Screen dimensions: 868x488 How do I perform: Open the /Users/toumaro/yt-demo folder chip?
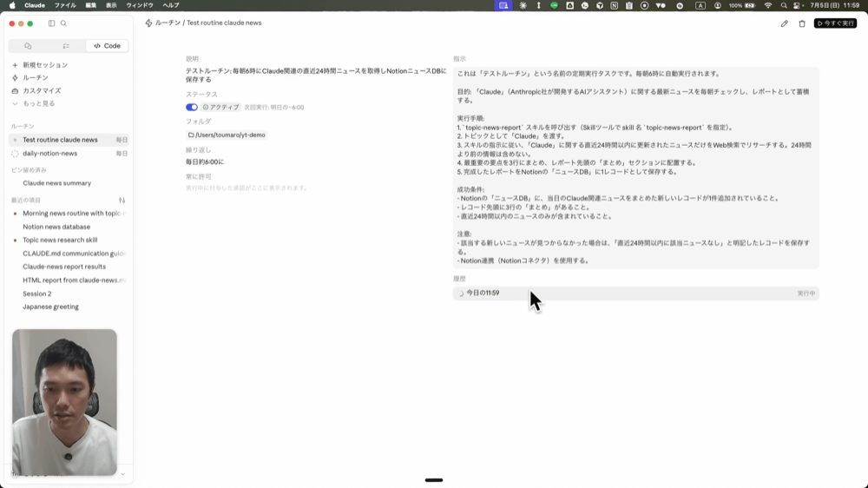(227, 135)
